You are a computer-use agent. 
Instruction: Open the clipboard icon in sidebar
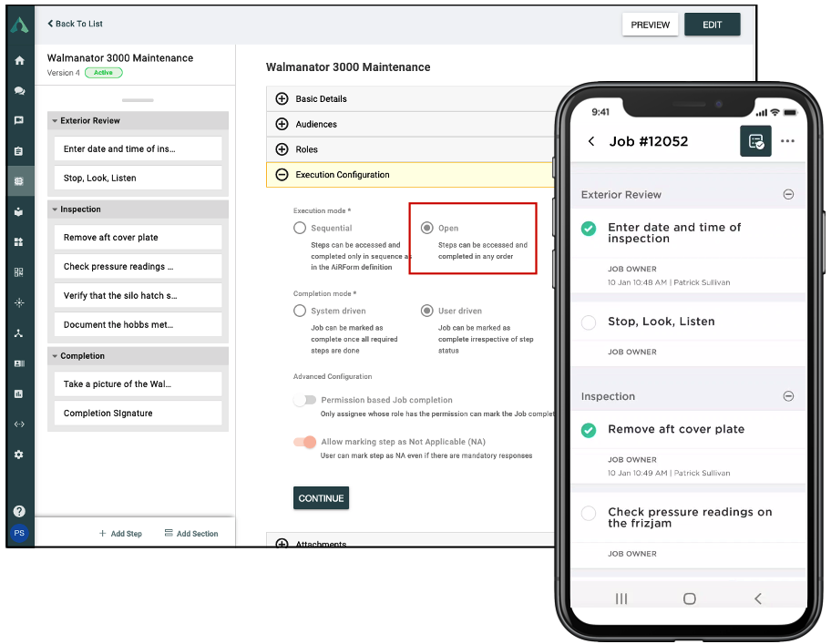pos(19,151)
